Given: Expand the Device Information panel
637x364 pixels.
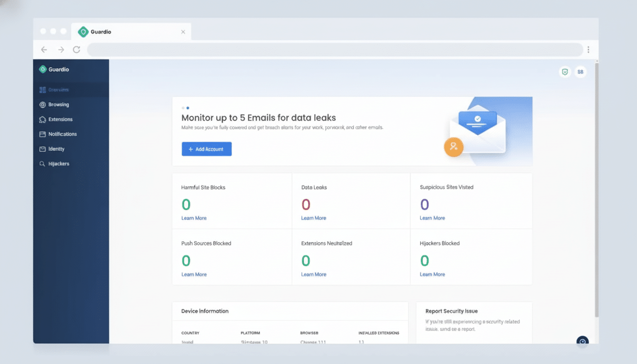Looking at the screenshot, I should click(205, 311).
